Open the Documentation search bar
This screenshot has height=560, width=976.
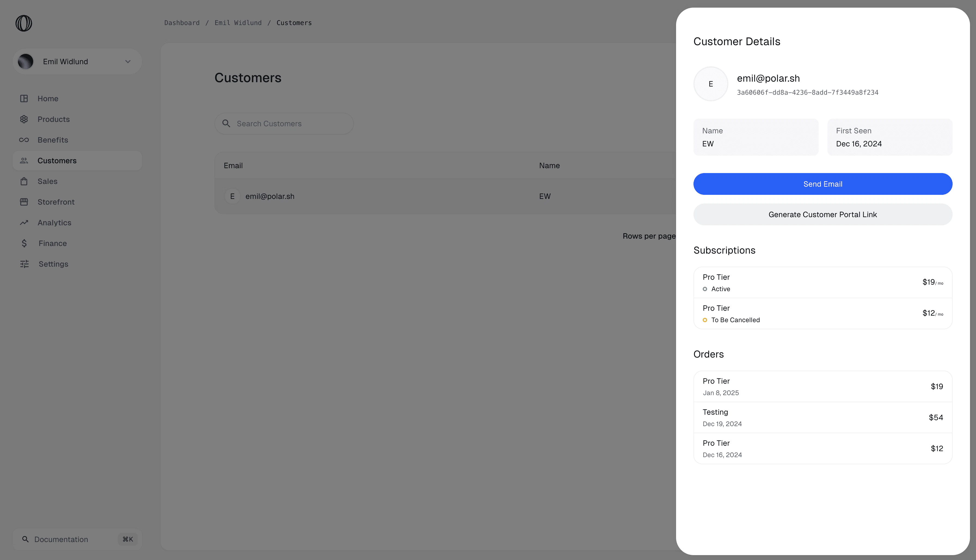pyautogui.click(x=77, y=539)
